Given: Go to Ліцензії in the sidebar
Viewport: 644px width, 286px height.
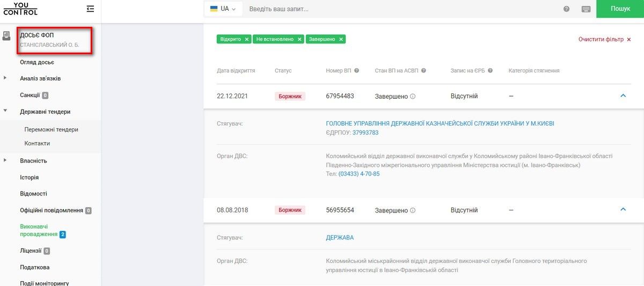Looking at the screenshot, I should [x=31, y=251].
